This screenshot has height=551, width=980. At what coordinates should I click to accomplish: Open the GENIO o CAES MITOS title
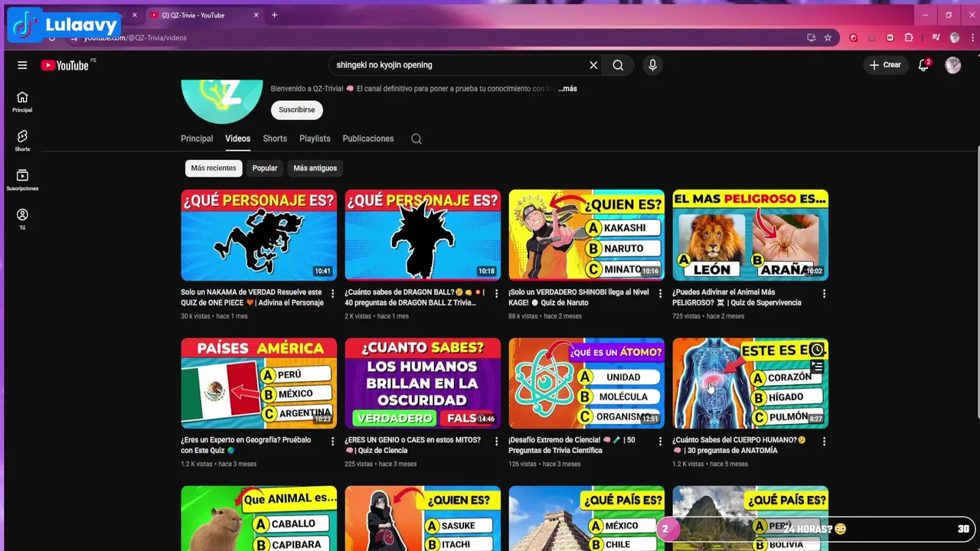coord(413,445)
